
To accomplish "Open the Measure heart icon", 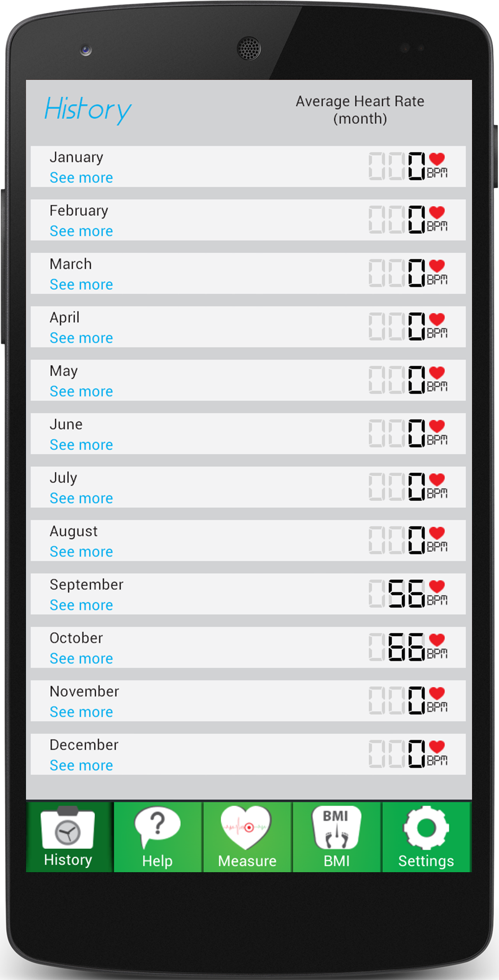I will 246,828.
